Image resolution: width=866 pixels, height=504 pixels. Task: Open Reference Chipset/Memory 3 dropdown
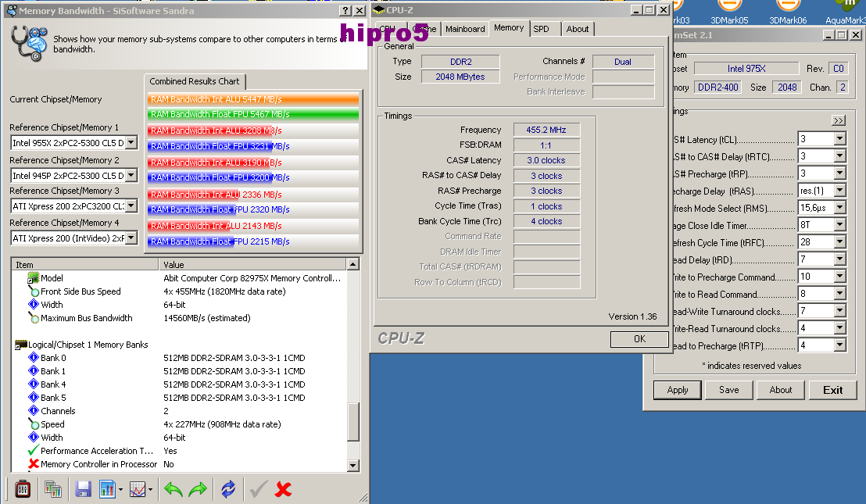(x=131, y=206)
